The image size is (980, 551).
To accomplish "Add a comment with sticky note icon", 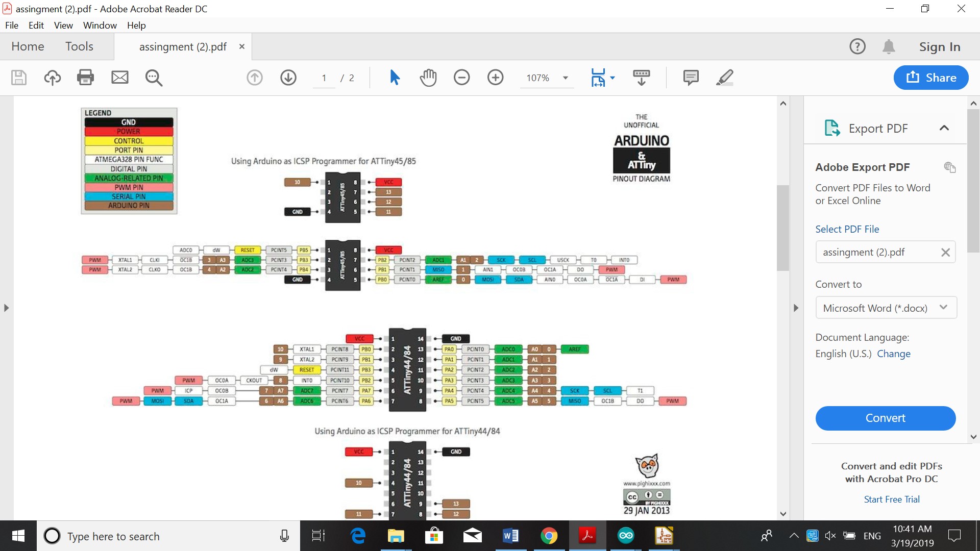I will (x=691, y=78).
